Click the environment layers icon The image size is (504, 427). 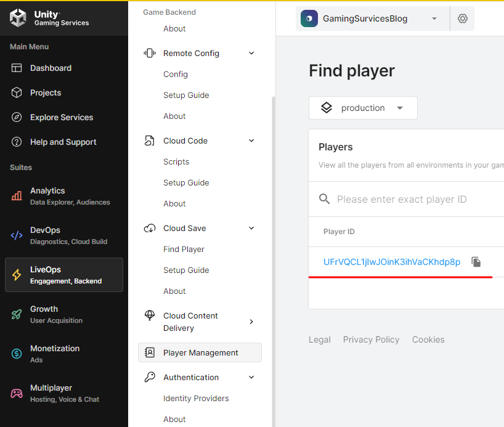[x=327, y=108]
